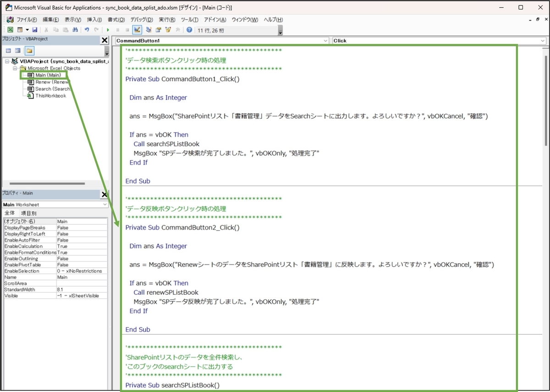This screenshot has height=392, width=550.
Task: Open the ツール(T) menu
Action: (190, 20)
